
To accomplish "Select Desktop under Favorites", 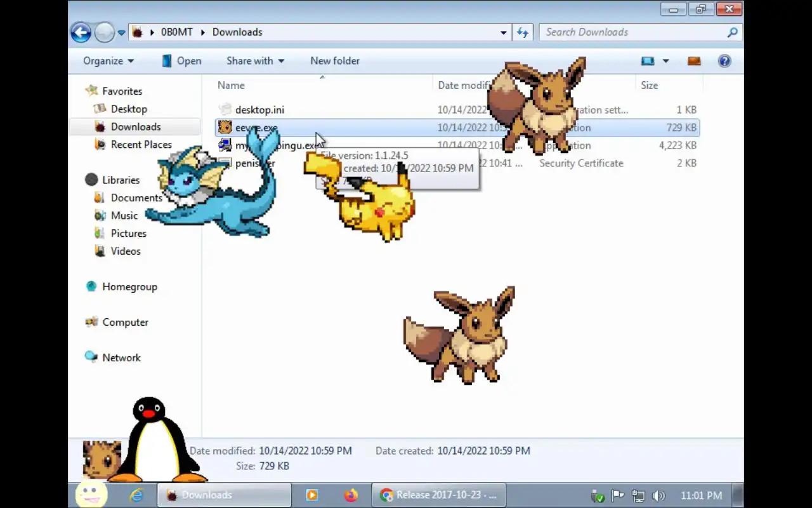I will pyautogui.click(x=129, y=109).
